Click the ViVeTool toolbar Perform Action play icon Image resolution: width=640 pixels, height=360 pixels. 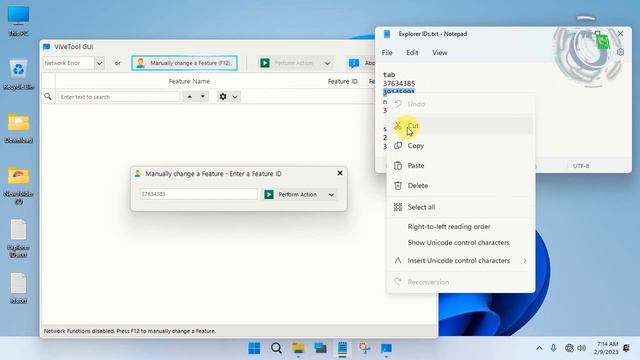pyautogui.click(x=265, y=63)
